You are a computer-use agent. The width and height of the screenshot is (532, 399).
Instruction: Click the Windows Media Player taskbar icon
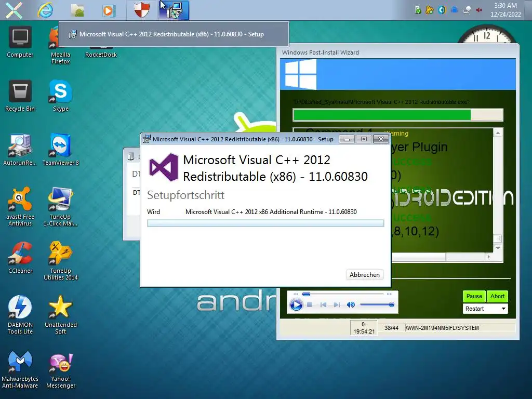pos(109,10)
